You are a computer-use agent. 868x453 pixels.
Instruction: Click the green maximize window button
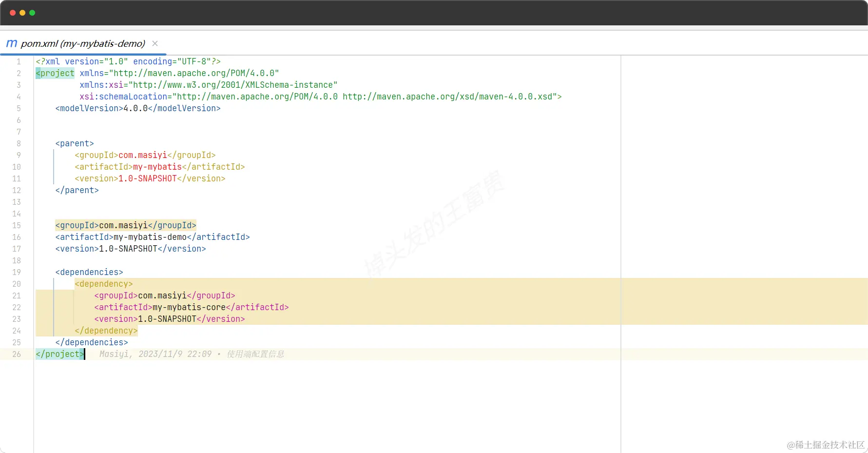point(32,13)
